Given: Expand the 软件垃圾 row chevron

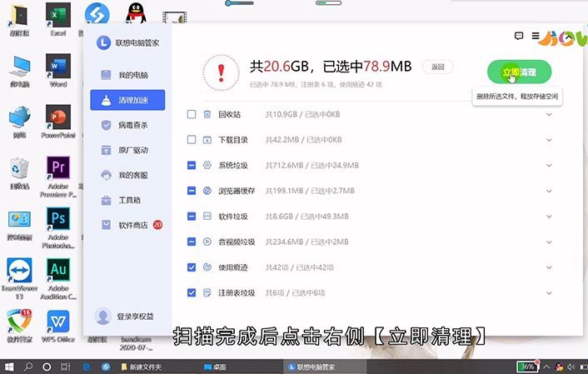Looking at the screenshot, I should tap(549, 217).
